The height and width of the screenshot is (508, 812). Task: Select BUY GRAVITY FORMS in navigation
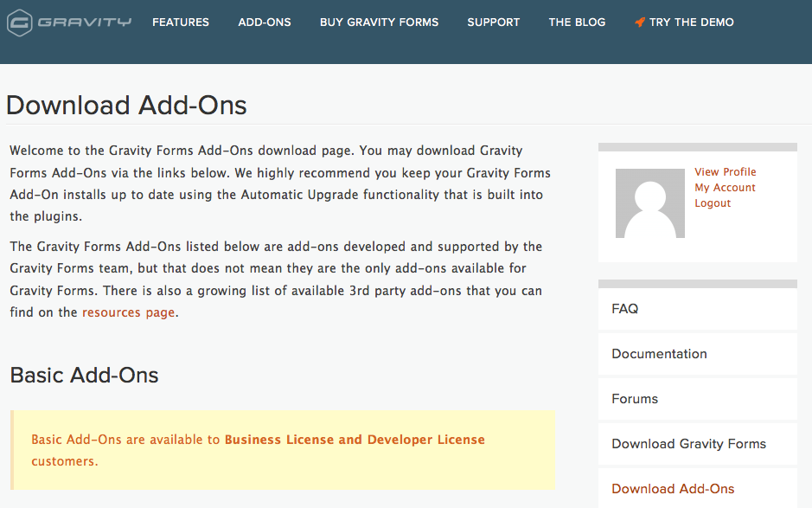click(379, 22)
